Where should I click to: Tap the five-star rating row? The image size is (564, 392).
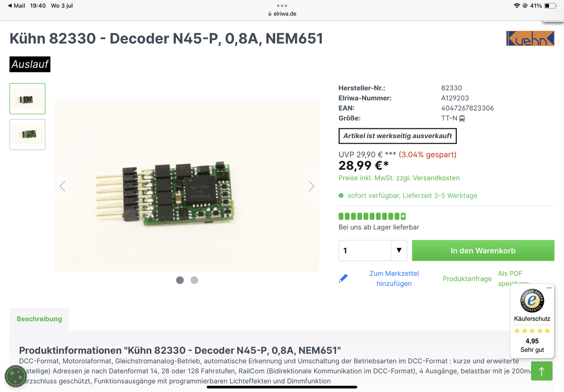click(532, 331)
